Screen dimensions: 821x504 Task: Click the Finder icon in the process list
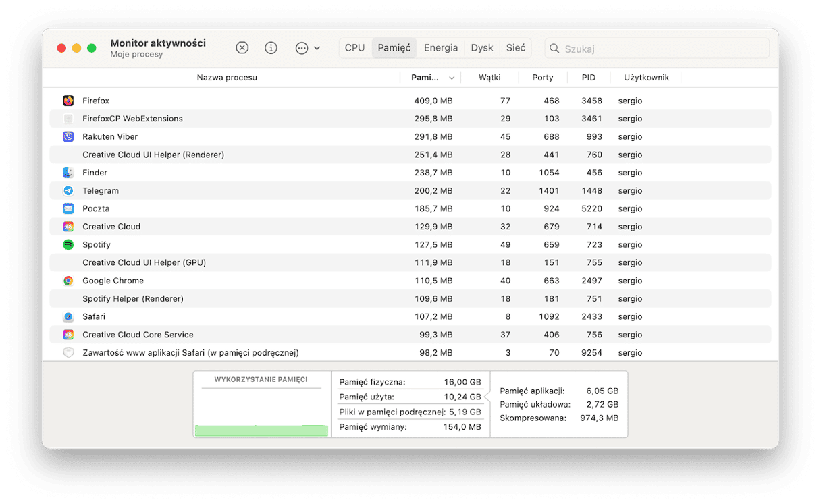click(x=68, y=173)
